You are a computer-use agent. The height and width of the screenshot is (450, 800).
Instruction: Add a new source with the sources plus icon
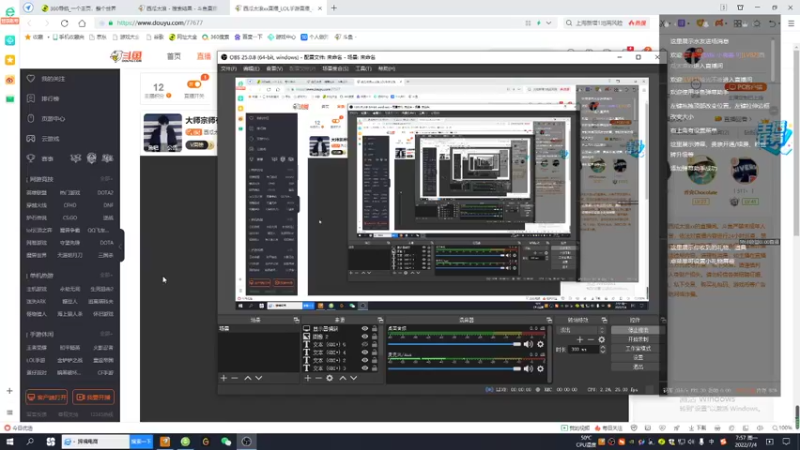tap(308, 378)
